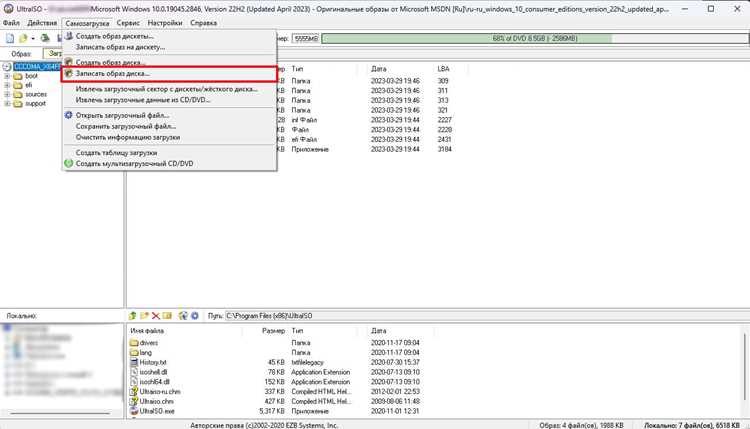
Task: Select the efi folder in image tree
Action: 29,85
